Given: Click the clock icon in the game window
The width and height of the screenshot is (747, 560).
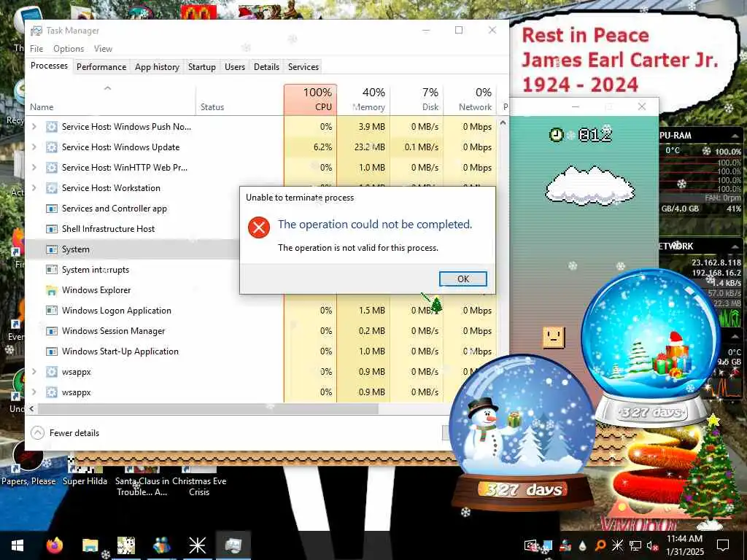Looking at the screenshot, I should (x=556, y=135).
